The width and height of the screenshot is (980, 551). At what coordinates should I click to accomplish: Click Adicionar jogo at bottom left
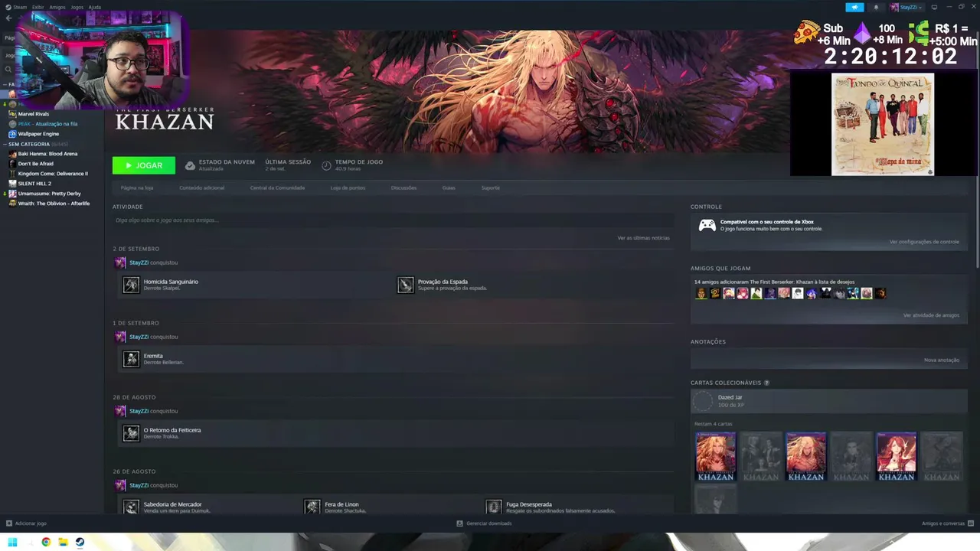[26, 523]
